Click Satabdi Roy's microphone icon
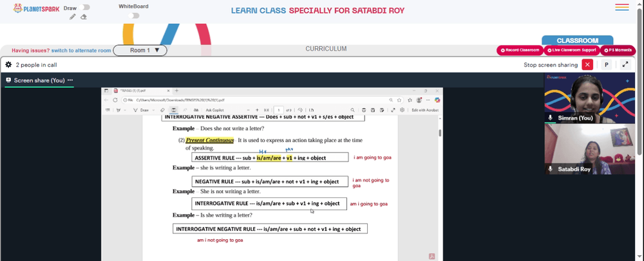Viewport: 644px width, 261px height. coord(551,169)
